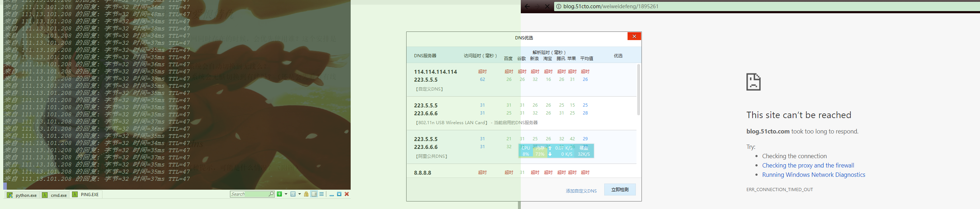Screen dimensions: 980x209
Task: Go back in the browser
Action: pyautogui.click(x=527, y=6)
